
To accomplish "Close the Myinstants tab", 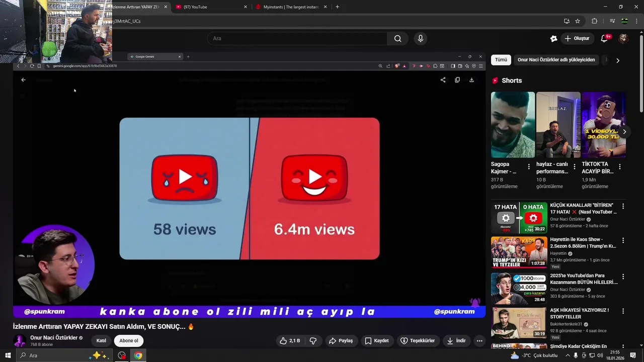I will click(326, 7).
